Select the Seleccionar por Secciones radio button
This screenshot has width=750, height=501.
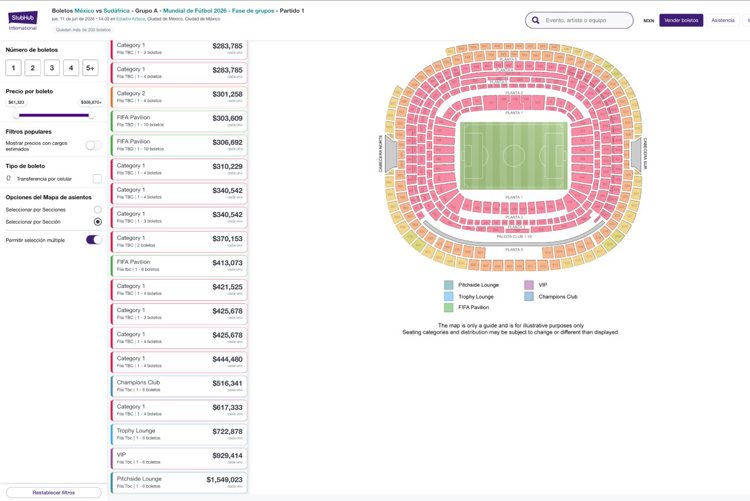pyautogui.click(x=97, y=209)
